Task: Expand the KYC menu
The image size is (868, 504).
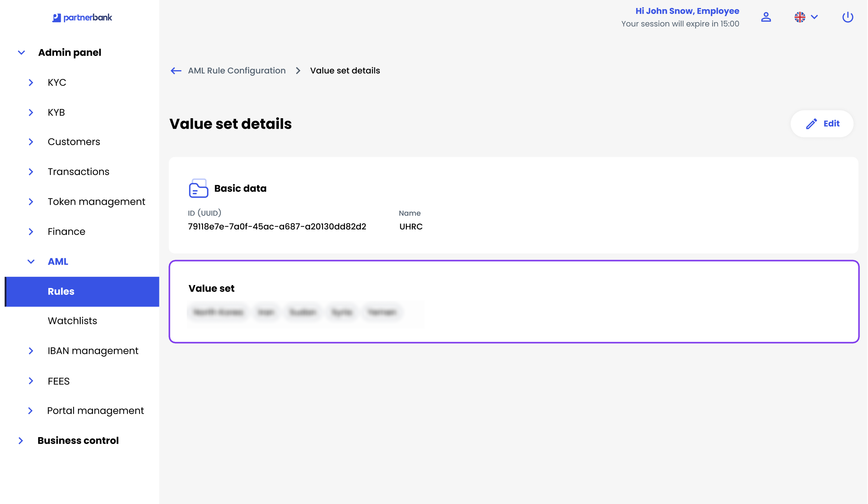Action: 31,83
